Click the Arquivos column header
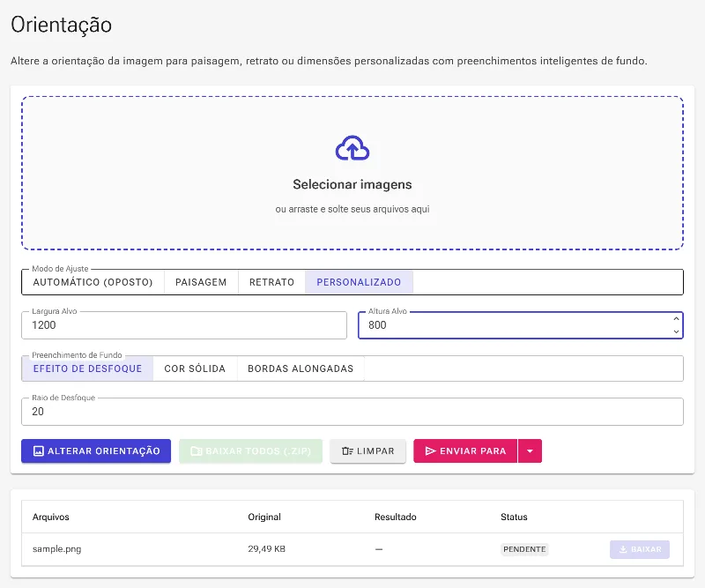This screenshot has height=588, width=705. click(x=51, y=517)
